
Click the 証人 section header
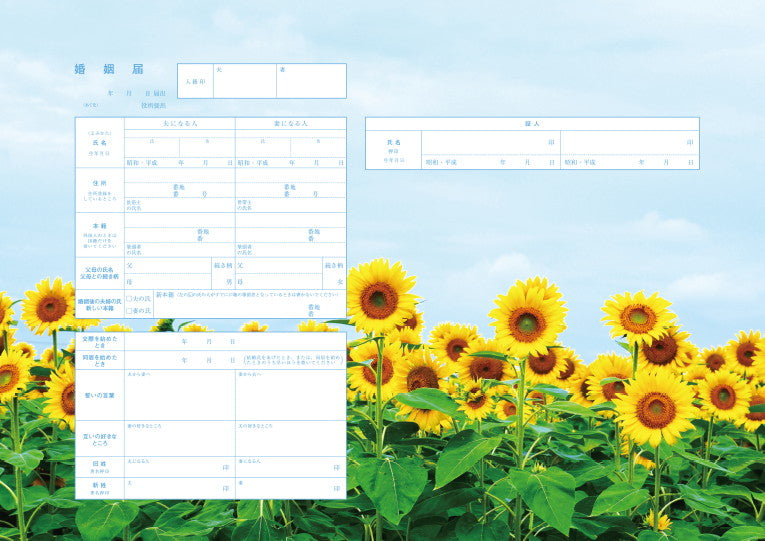[532, 124]
